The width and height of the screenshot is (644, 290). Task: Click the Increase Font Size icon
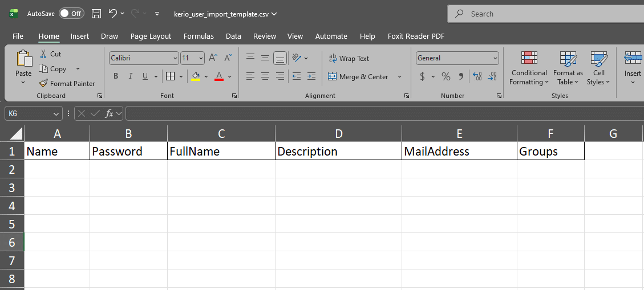pos(213,58)
